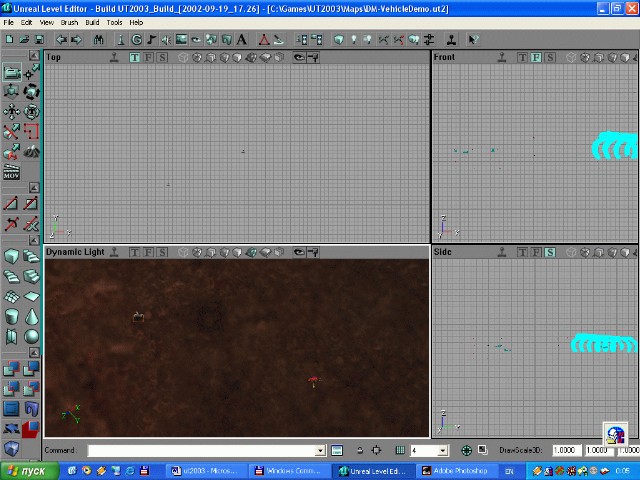Click the Open map folder icon

[24, 40]
